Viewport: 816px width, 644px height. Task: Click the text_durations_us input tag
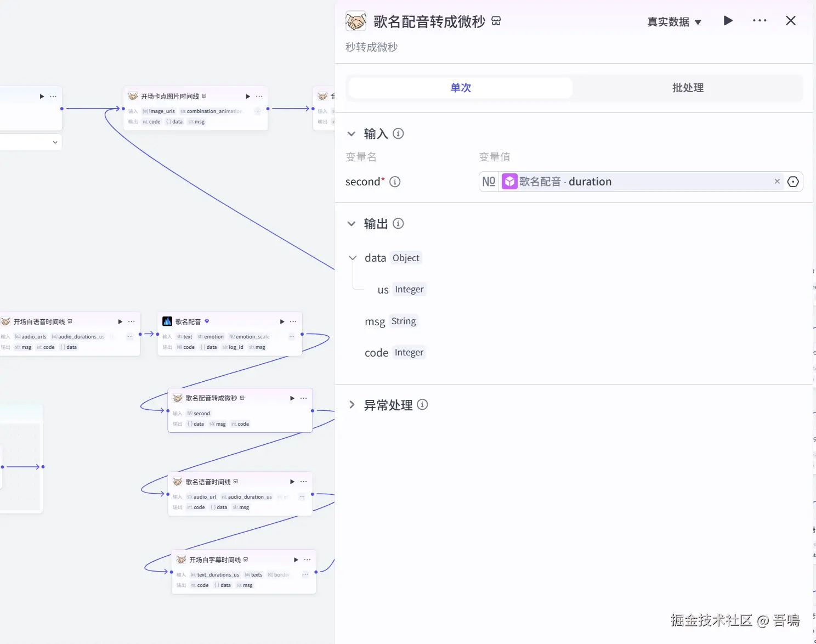(215, 575)
